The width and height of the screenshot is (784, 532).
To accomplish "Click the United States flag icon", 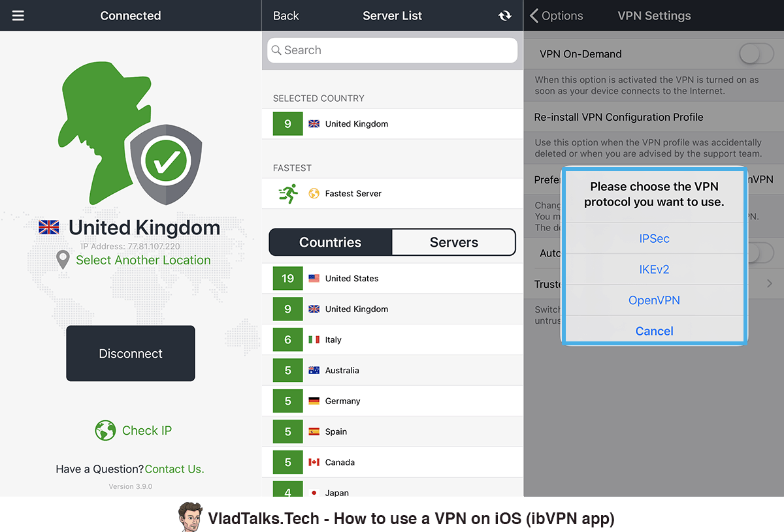I will (x=314, y=278).
